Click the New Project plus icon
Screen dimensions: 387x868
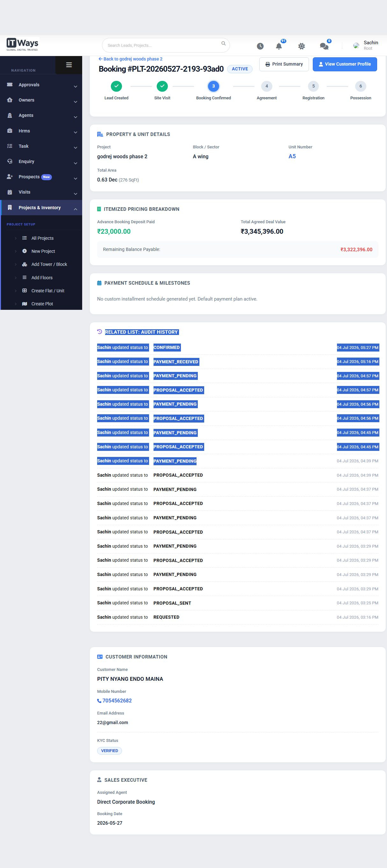click(x=25, y=251)
